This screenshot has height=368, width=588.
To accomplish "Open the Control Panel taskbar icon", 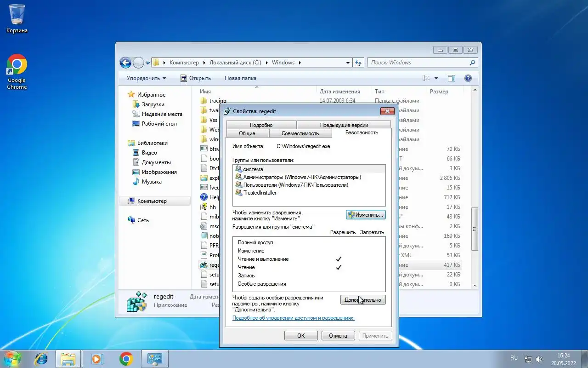I will (x=154, y=359).
